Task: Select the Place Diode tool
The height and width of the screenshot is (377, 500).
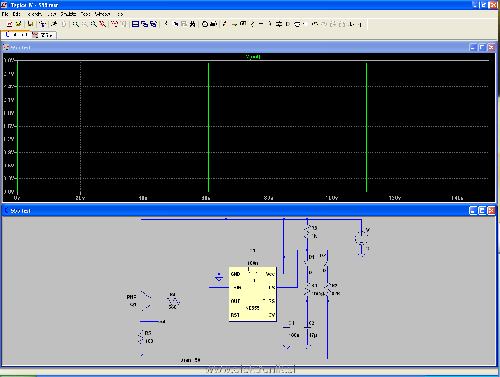Action: click(x=279, y=24)
